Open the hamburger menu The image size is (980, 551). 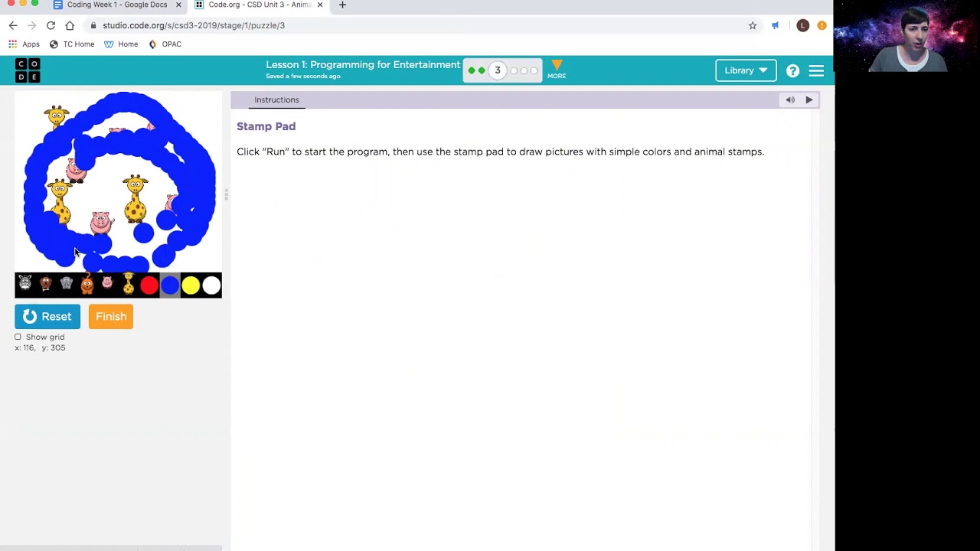tap(816, 70)
